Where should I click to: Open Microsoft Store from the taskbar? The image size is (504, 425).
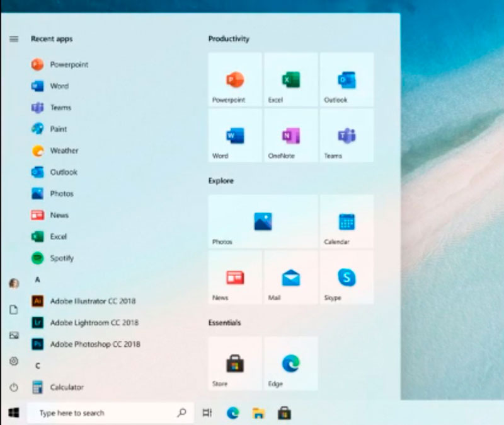point(284,413)
